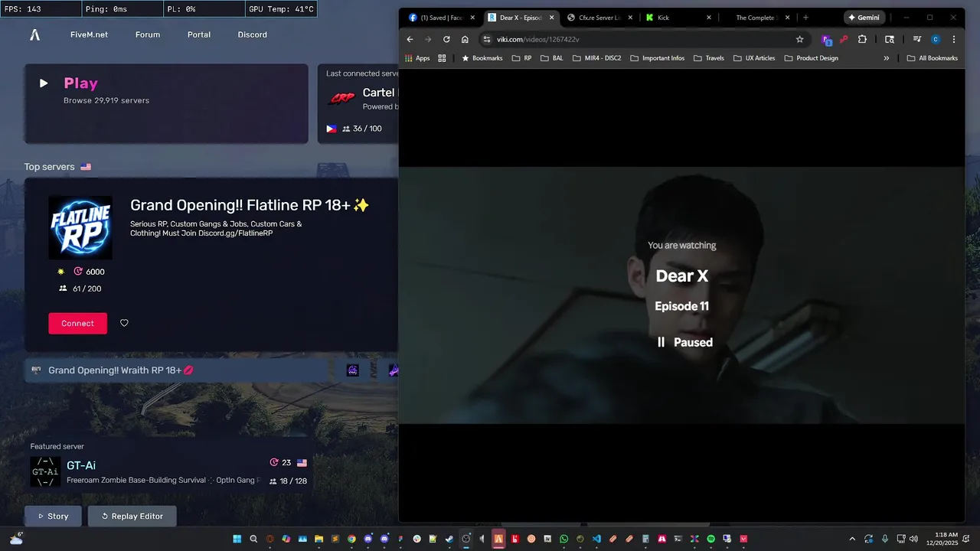Viewport: 980px width, 551px height.
Task: Open the Forum menu item
Action: tap(148, 34)
